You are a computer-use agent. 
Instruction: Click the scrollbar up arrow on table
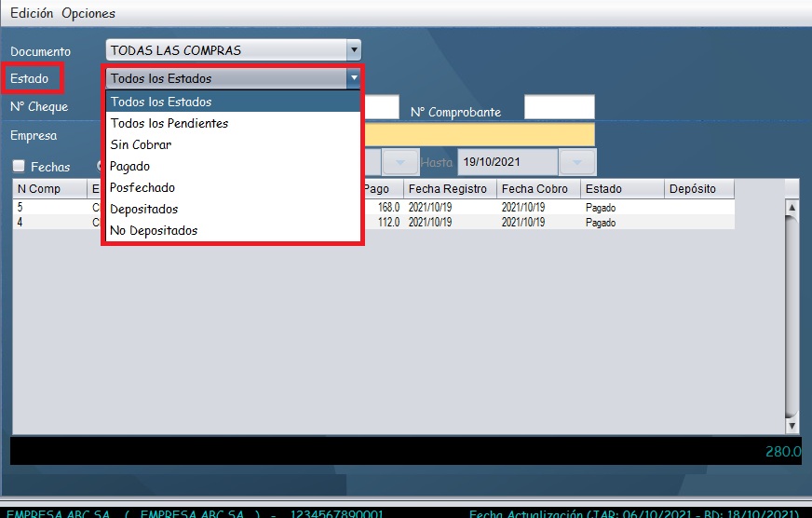click(792, 208)
